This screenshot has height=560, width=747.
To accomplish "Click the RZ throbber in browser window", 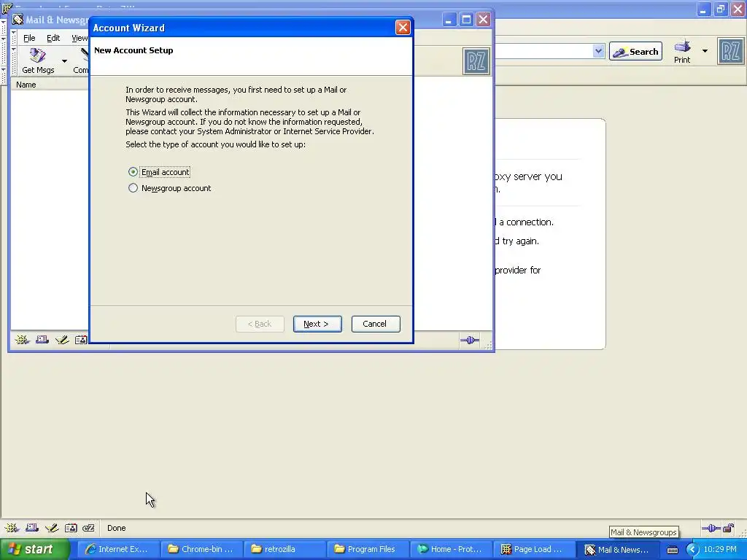I will click(731, 52).
